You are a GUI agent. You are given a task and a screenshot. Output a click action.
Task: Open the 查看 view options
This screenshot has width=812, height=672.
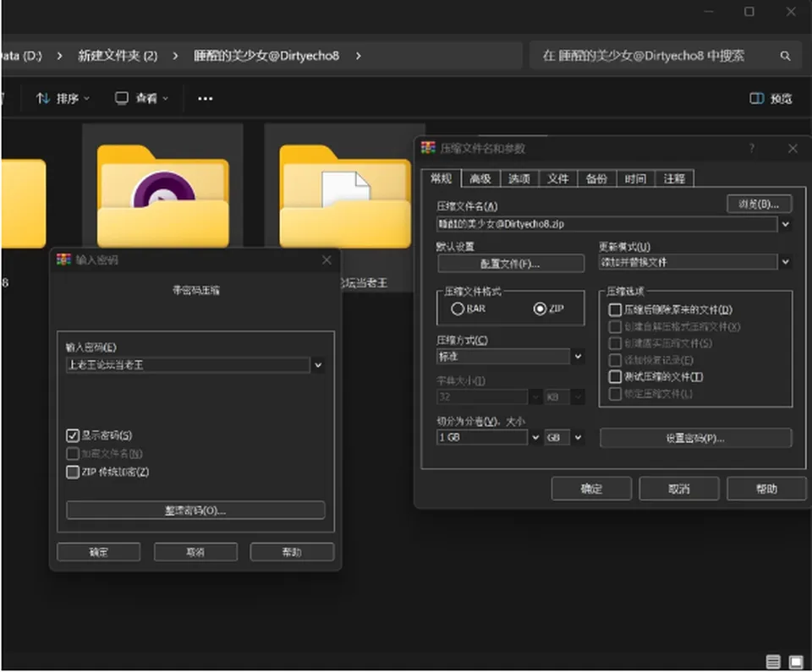coord(141,98)
